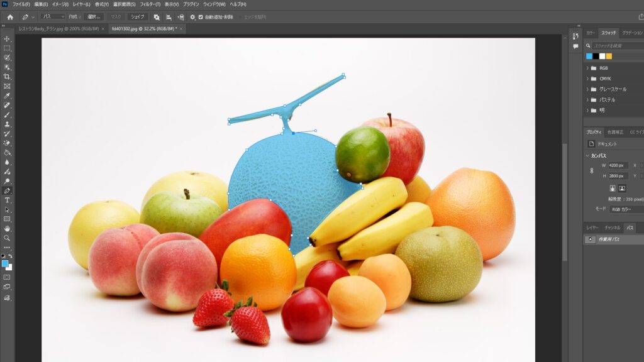Select the Move tool
The width and height of the screenshot is (644, 362).
8,38
